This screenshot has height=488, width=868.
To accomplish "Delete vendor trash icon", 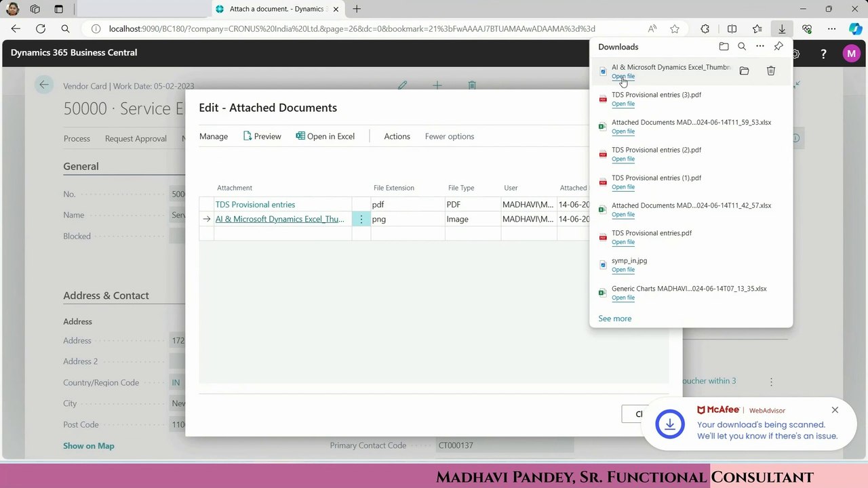I will coord(472,85).
